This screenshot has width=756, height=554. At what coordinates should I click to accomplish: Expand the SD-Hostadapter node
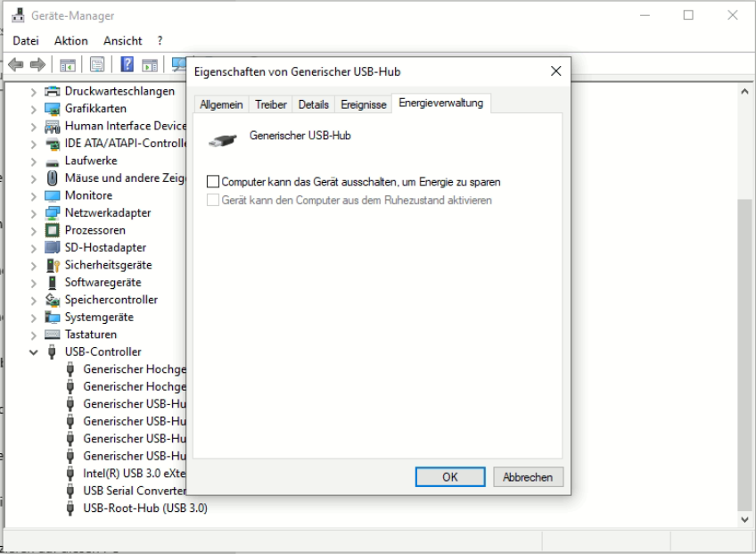pos(33,248)
